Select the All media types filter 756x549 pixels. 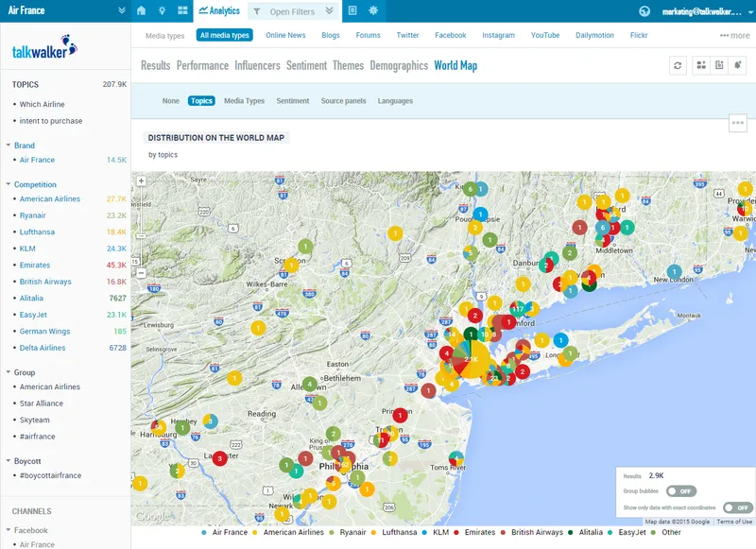click(x=225, y=35)
